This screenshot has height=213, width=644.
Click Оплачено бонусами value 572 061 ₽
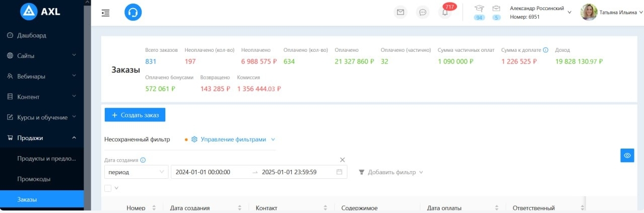160,89
